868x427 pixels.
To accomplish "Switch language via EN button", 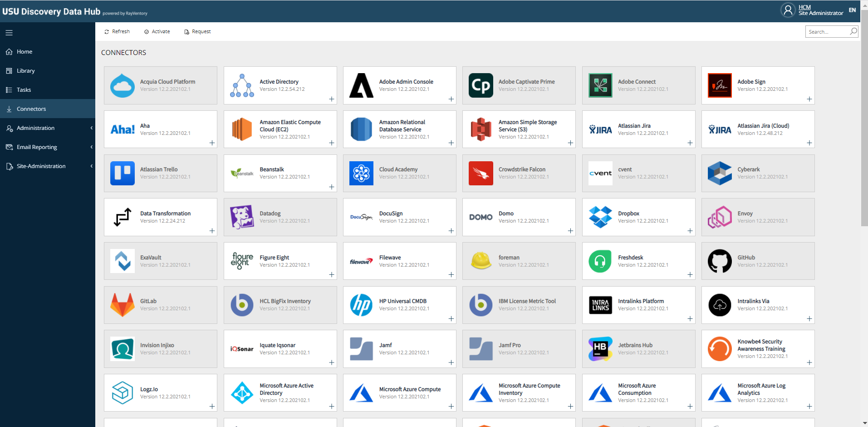I will tap(853, 10).
